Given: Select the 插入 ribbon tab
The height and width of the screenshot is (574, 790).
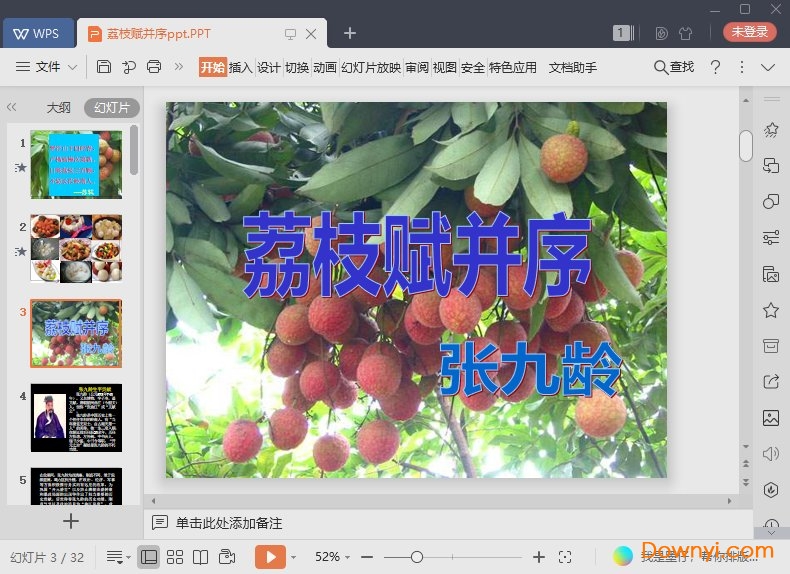Looking at the screenshot, I should [x=240, y=67].
